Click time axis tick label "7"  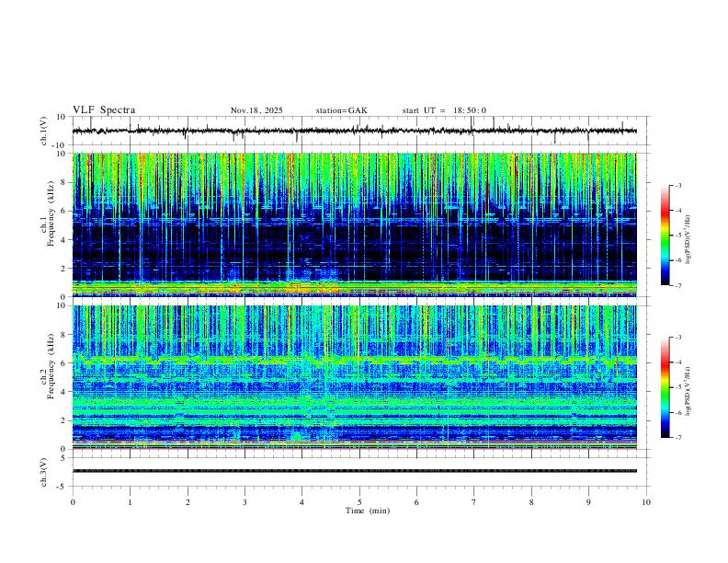[474, 502]
